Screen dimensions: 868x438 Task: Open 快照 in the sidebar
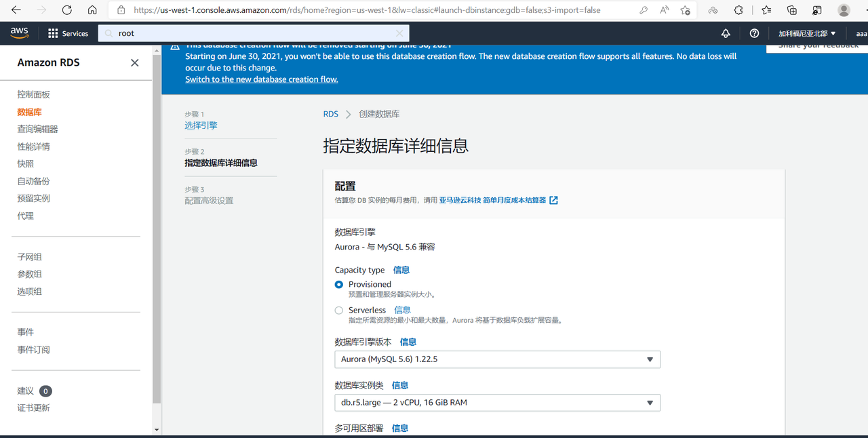[x=26, y=163]
